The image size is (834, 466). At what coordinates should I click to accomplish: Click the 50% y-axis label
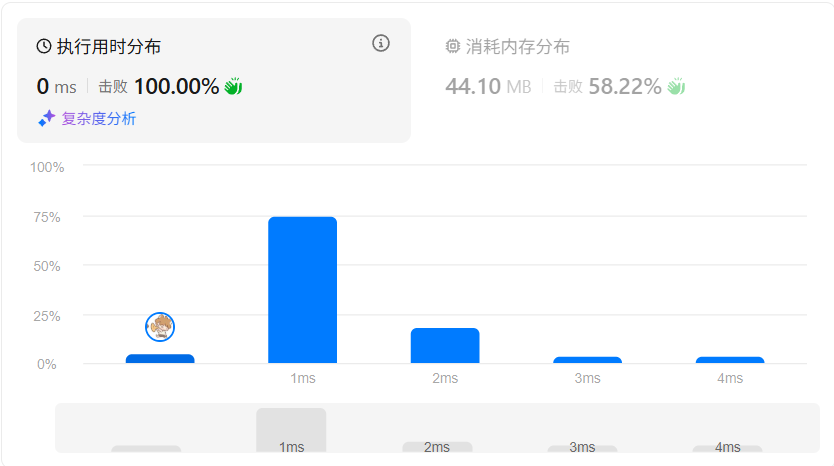pyautogui.click(x=47, y=266)
